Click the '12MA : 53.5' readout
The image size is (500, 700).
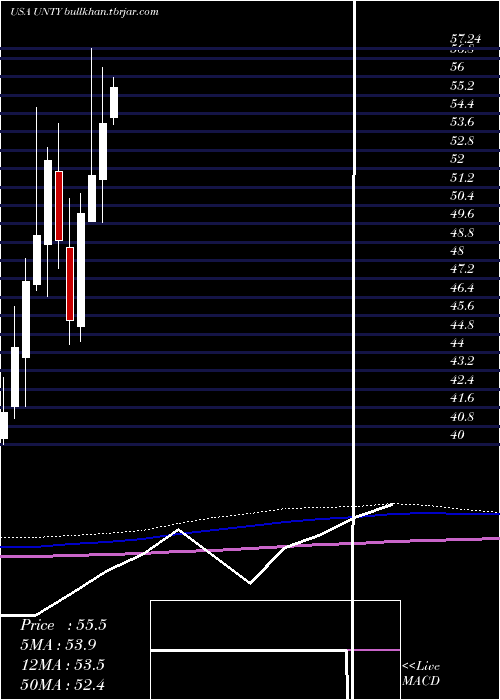coord(63,665)
